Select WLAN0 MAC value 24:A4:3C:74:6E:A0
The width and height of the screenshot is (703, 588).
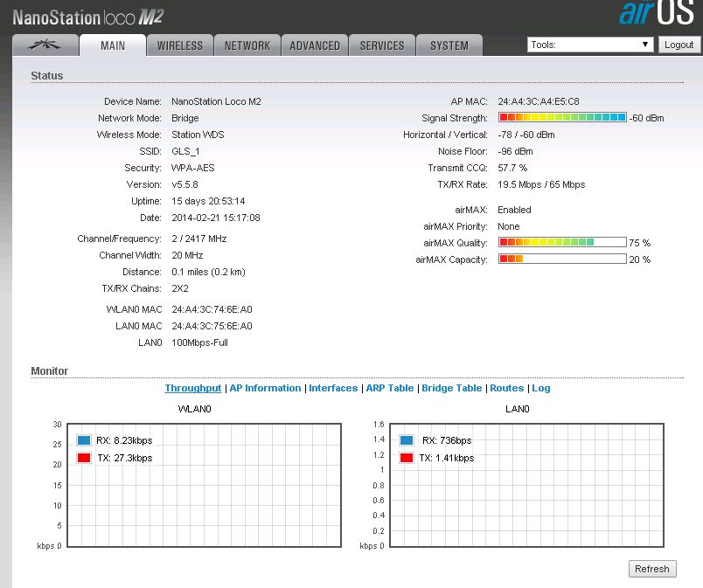tap(212, 309)
